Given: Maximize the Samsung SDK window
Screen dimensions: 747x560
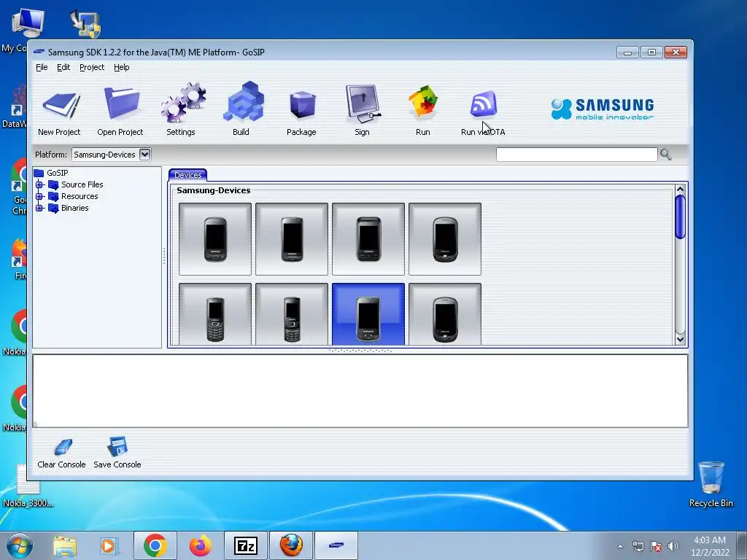Looking at the screenshot, I should click(x=651, y=52).
